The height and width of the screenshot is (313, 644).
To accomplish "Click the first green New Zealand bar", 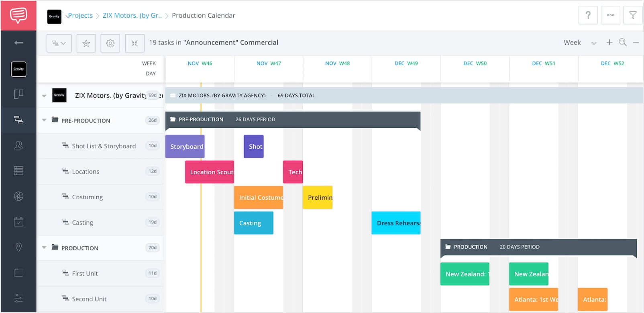I will [465, 274].
